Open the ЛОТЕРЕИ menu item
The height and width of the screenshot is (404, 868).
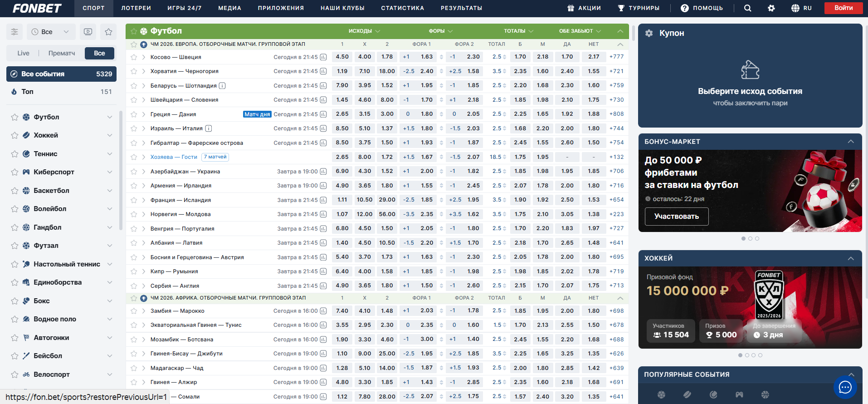click(136, 8)
